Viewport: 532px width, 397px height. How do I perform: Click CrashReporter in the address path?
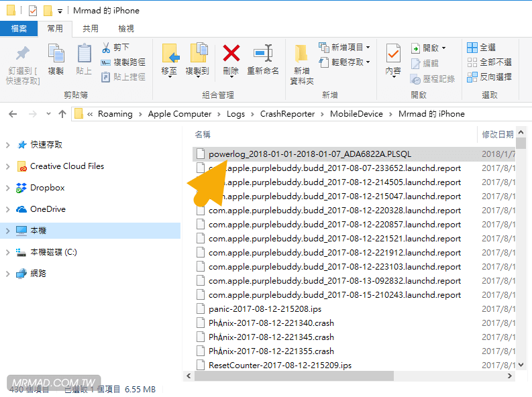[287, 114]
